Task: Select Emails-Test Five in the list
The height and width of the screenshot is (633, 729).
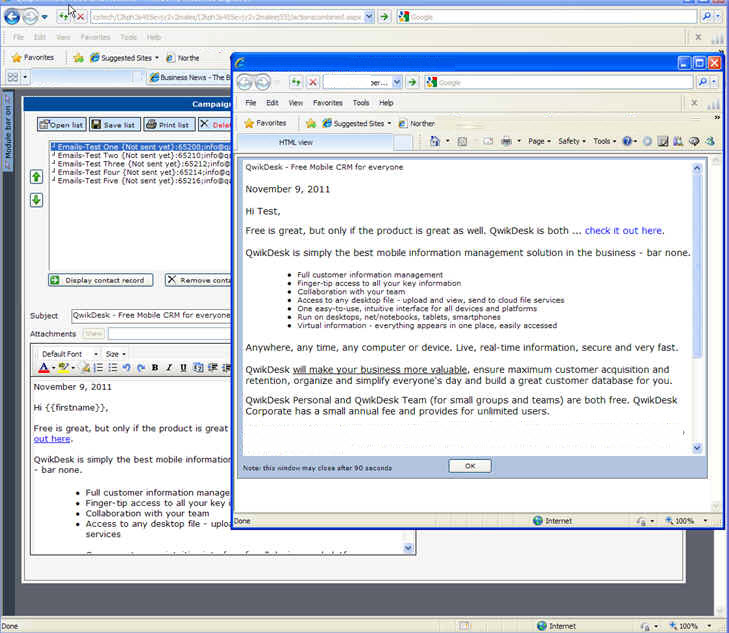Action: 141,180
